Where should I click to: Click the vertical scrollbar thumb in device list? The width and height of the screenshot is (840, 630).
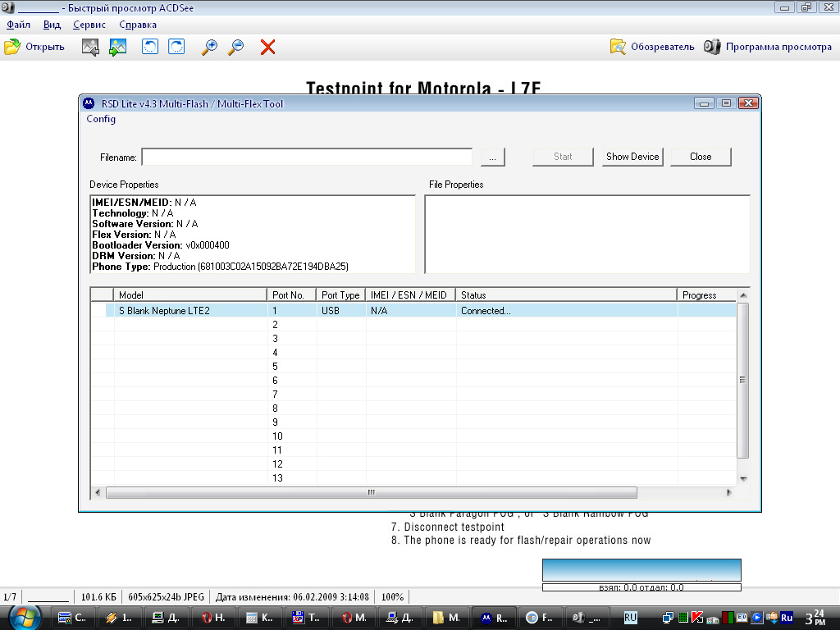[x=743, y=381]
